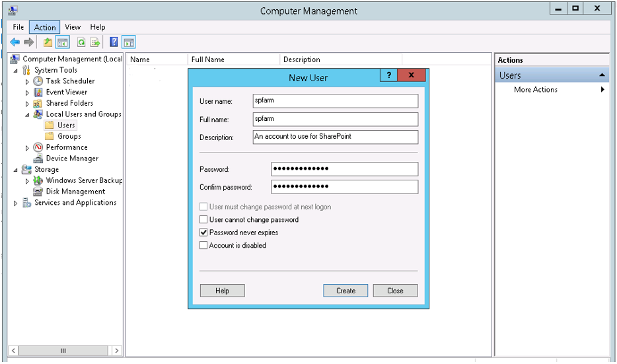Collapse the System Tools tree node
This screenshot has width=617, height=364.
pyautogui.click(x=16, y=71)
